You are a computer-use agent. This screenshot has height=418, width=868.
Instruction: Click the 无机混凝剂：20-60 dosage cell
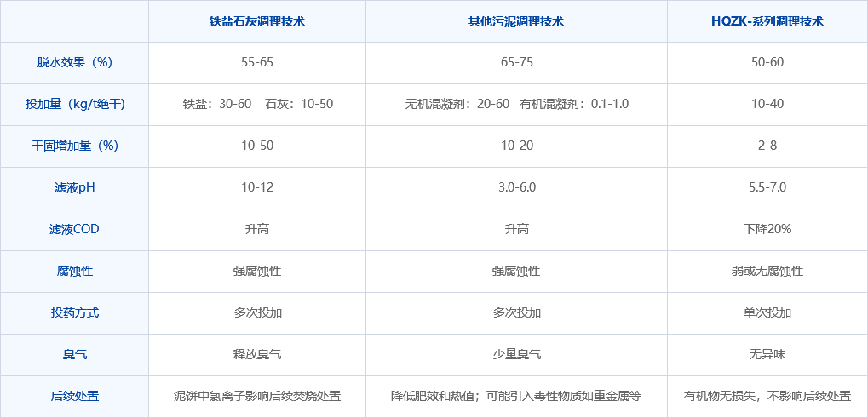516,104
